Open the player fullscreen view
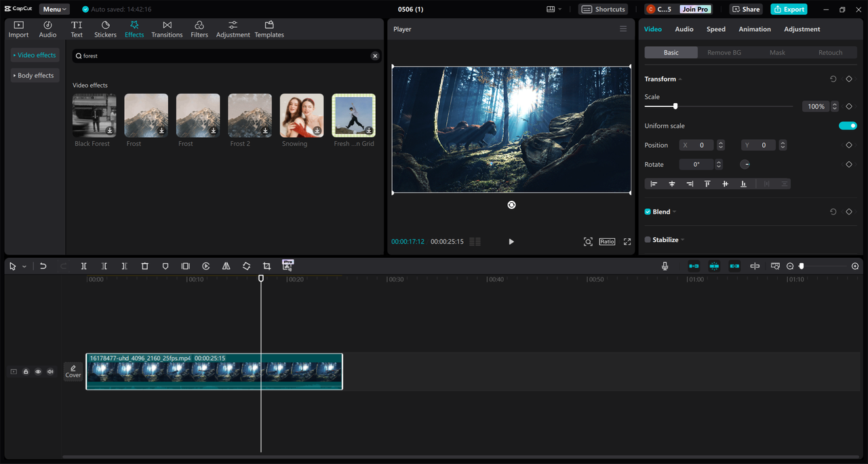868x464 pixels. pyautogui.click(x=627, y=241)
